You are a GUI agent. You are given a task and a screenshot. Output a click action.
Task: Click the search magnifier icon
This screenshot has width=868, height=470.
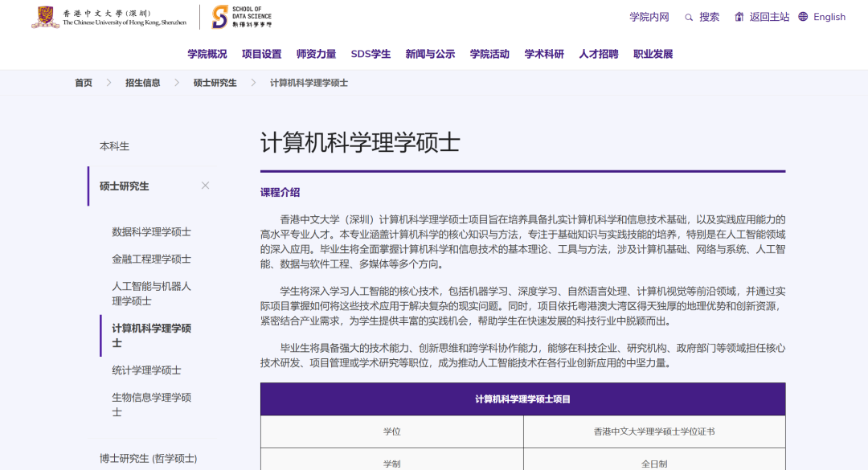pos(689,17)
